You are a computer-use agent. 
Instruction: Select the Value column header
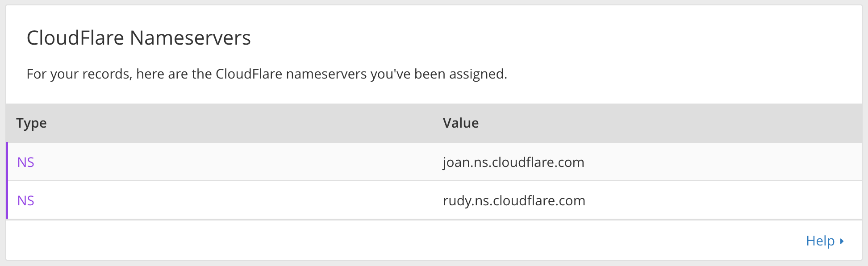click(x=461, y=123)
